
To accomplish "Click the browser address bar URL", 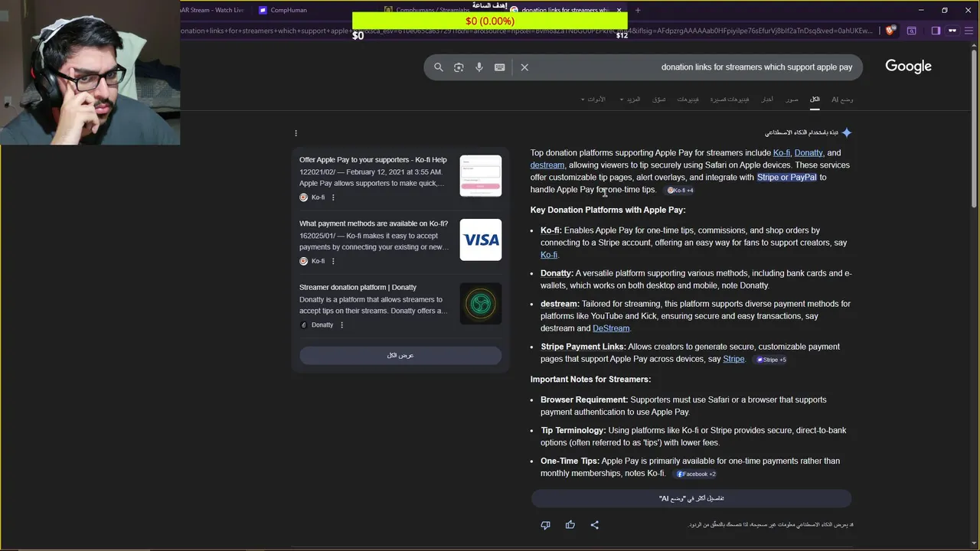I will click(x=528, y=31).
